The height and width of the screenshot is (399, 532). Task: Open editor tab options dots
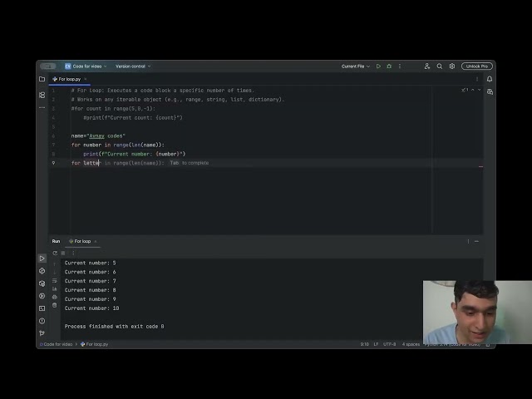click(x=477, y=79)
